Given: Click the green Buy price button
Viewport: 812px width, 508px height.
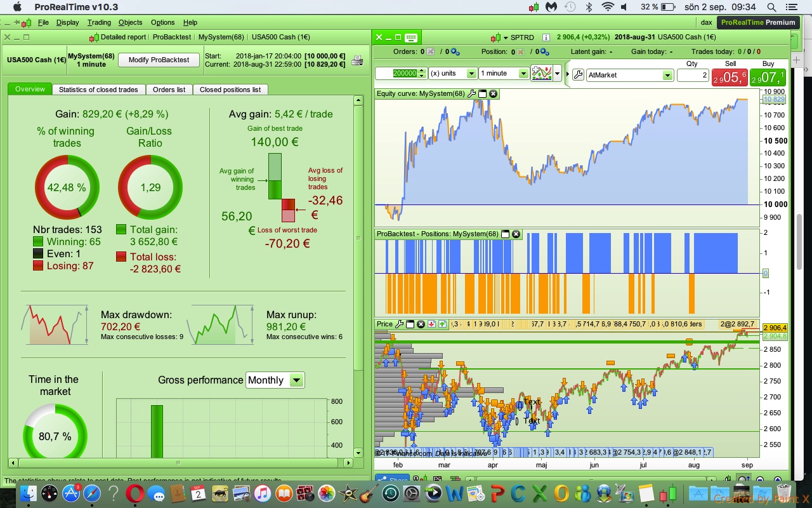Looking at the screenshot, I should coord(768,77).
